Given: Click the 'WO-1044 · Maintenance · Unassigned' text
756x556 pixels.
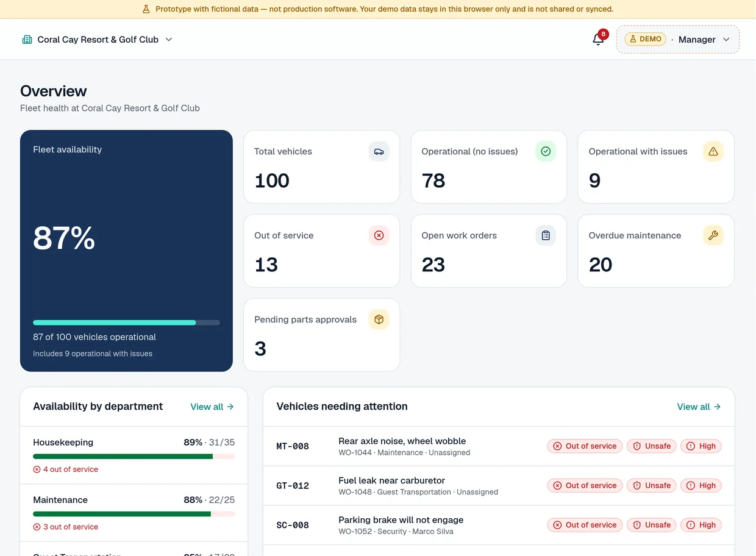Looking at the screenshot, I should [404, 452].
